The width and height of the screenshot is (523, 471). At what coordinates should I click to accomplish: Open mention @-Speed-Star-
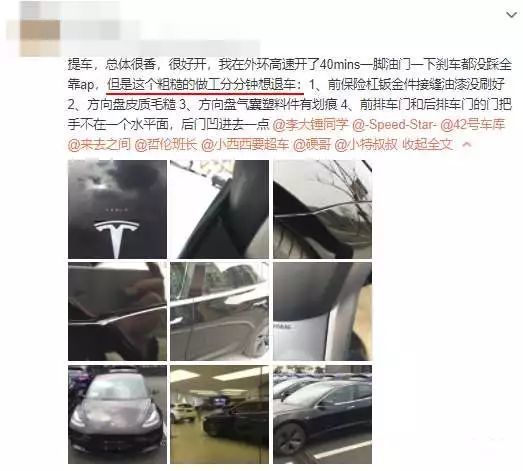pos(394,124)
